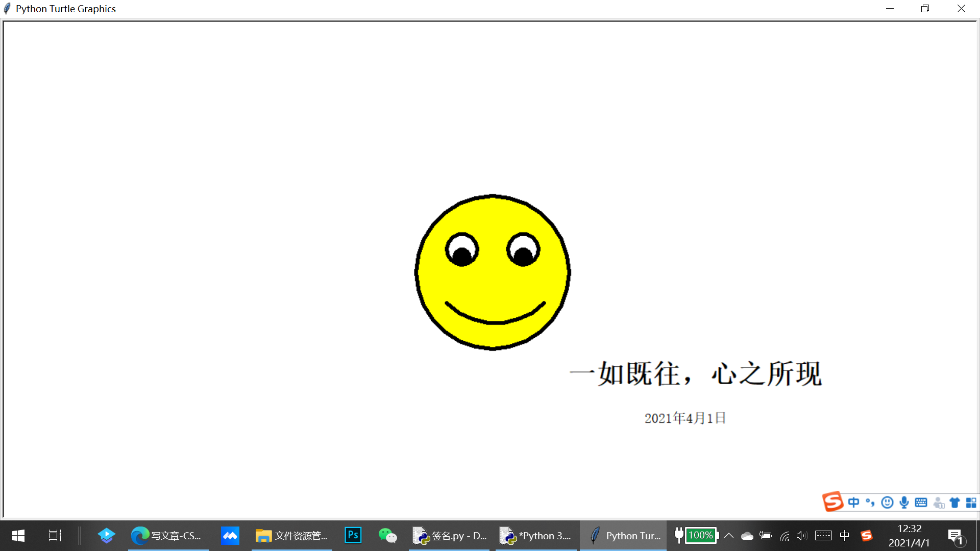Open the Sogou toolbox grid icon
Screen dimensions: 980x551
click(970, 502)
